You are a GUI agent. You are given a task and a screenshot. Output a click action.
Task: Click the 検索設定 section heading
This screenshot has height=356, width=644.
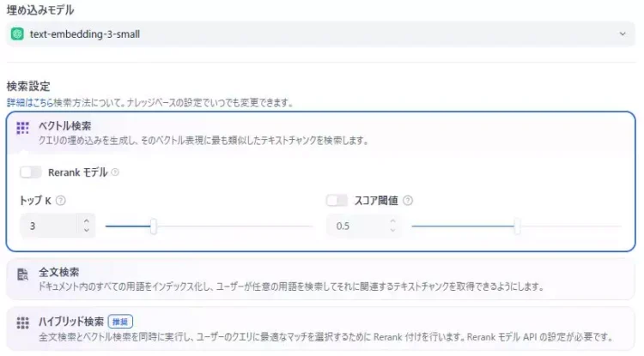(x=28, y=86)
